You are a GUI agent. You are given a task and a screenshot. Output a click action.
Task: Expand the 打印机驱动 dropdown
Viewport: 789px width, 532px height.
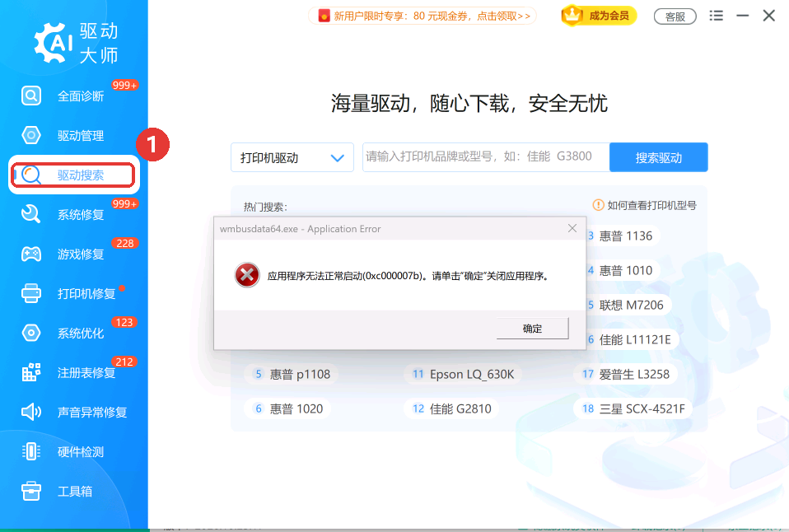pyautogui.click(x=292, y=157)
